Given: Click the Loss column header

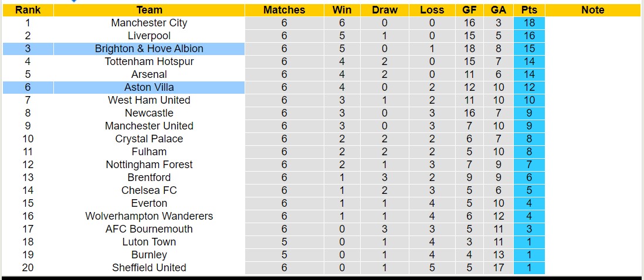Looking at the screenshot, I should [x=432, y=10].
